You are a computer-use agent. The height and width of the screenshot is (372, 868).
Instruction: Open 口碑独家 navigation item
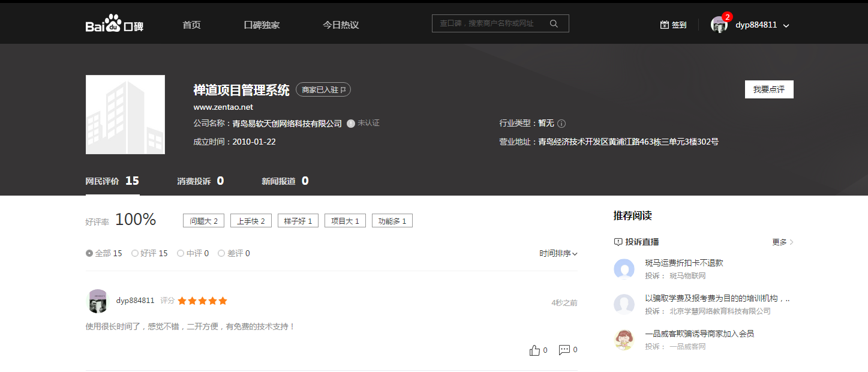tap(262, 25)
